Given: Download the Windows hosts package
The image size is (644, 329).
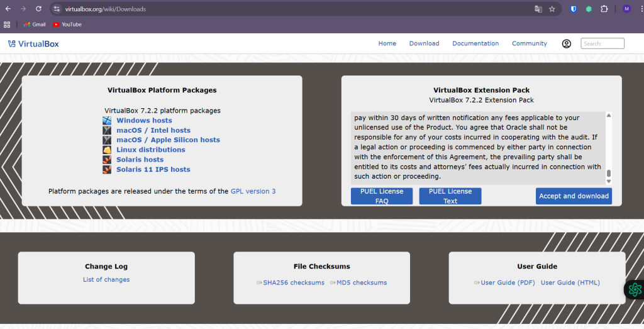Looking at the screenshot, I should [x=144, y=120].
